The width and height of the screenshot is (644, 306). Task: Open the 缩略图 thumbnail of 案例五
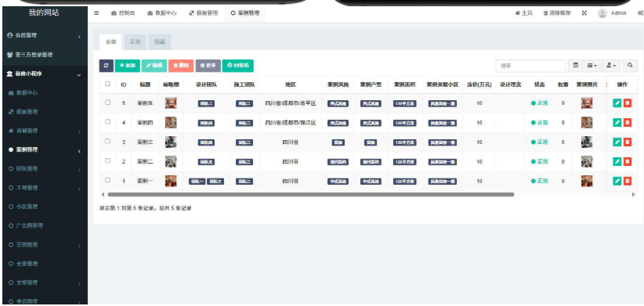click(x=171, y=103)
